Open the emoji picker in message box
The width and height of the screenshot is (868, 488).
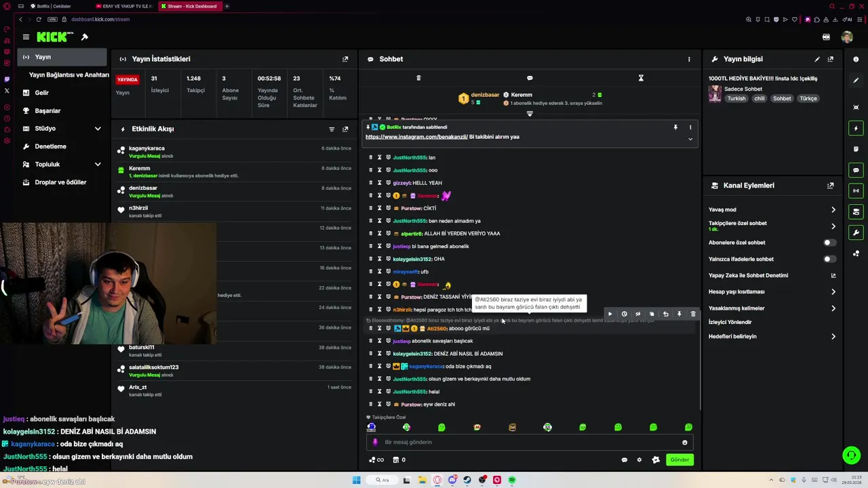[x=685, y=443]
